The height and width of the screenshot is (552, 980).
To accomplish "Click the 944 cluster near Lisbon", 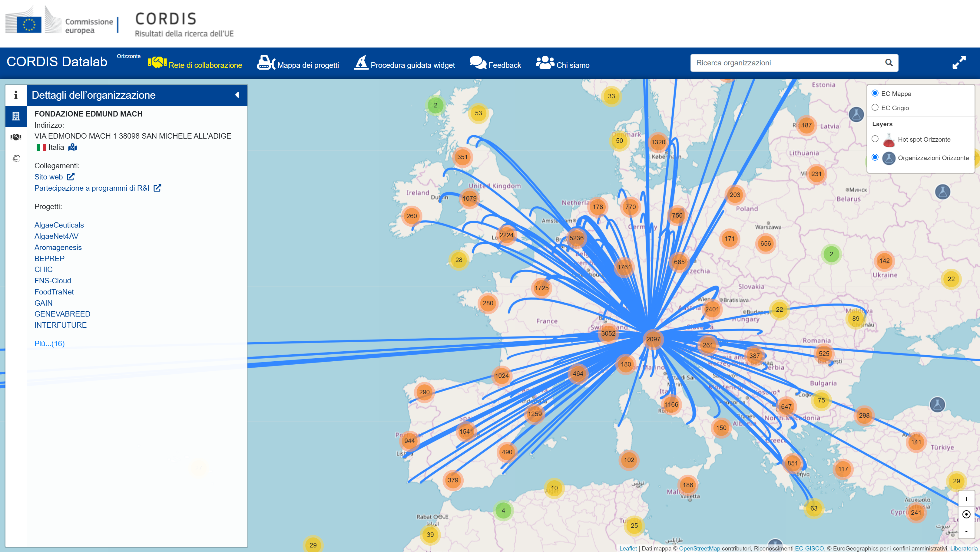I will (409, 441).
